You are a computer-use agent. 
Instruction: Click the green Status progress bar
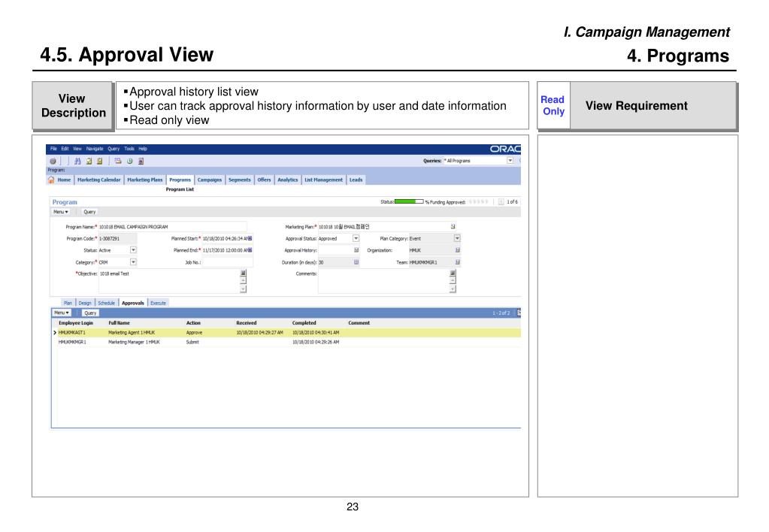409,201
